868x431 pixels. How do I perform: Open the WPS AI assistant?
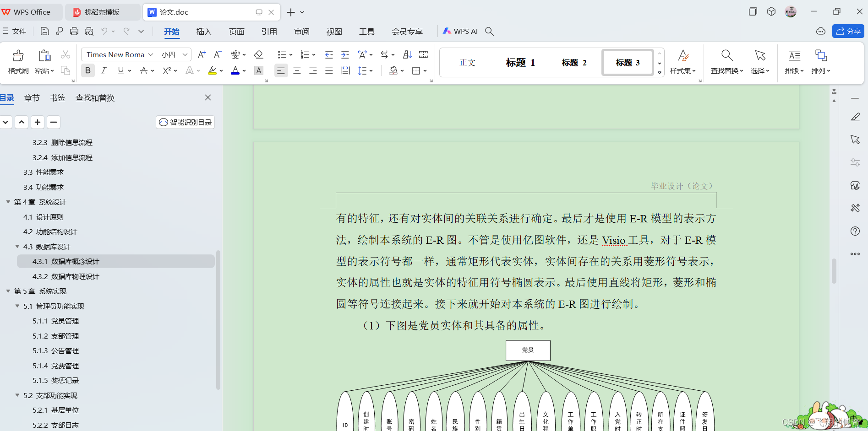click(460, 31)
